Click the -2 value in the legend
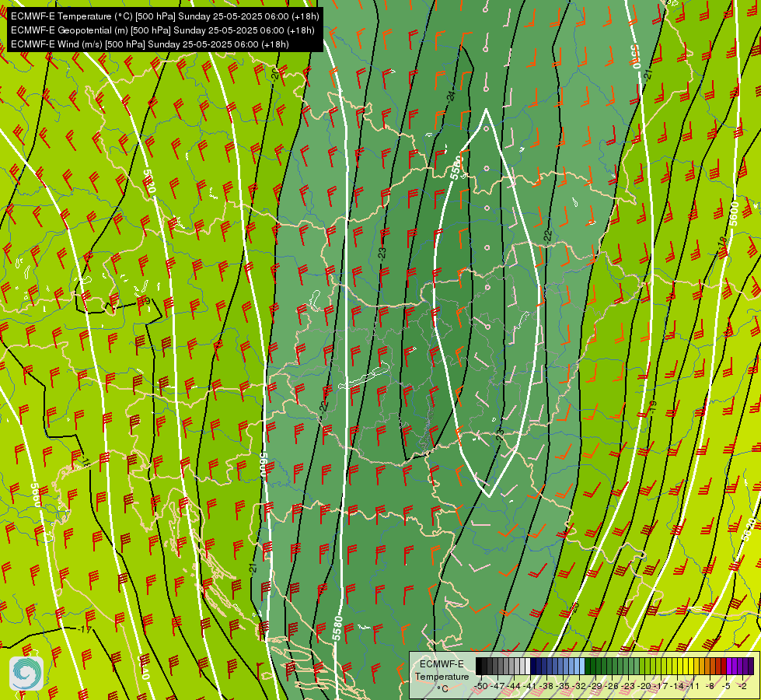Screen dimensions: 761x700 coord(742,686)
